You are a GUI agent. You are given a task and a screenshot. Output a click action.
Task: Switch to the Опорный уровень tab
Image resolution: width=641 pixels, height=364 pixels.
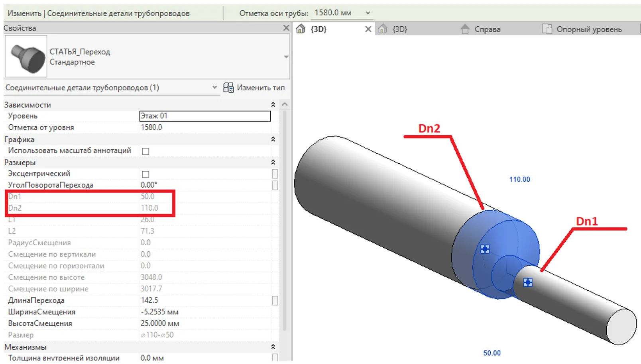pyautogui.click(x=589, y=29)
